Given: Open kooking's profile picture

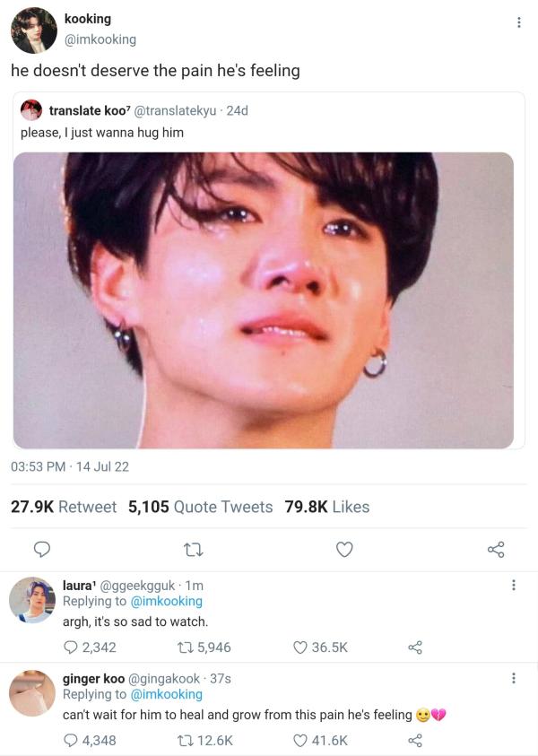Looking at the screenshot, I should click(x=33, y=30).
